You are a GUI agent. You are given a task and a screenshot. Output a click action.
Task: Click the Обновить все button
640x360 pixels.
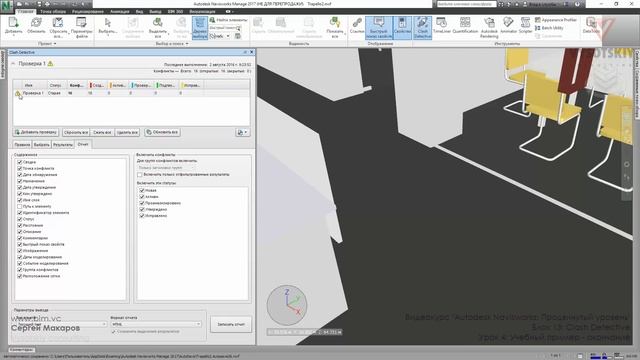tap(162, 132)
